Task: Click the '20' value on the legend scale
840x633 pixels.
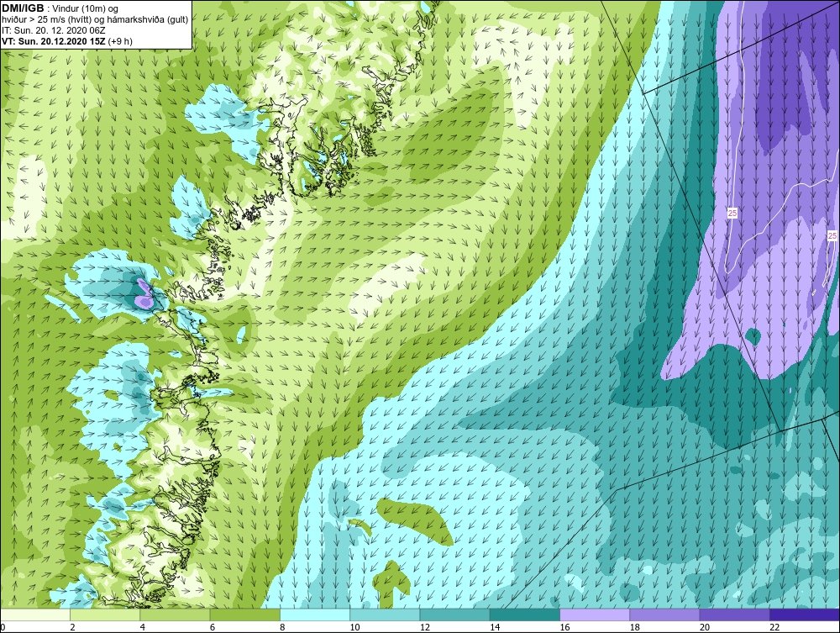Action: click(705, 627)
